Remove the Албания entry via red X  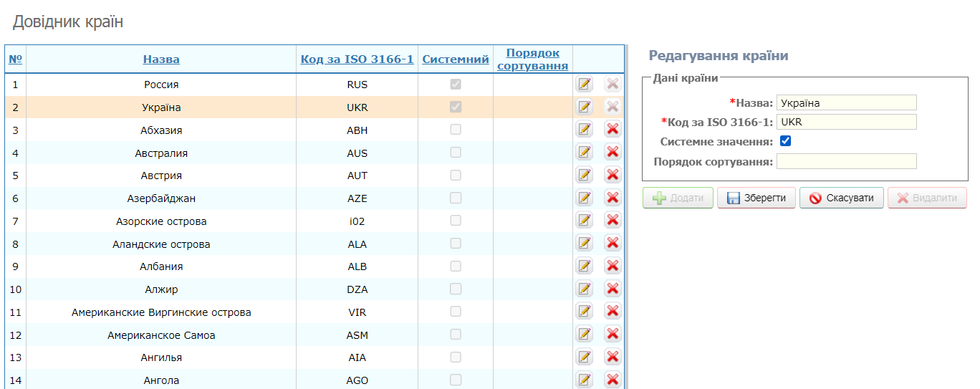pyautogui.click(x=612, y=266)
